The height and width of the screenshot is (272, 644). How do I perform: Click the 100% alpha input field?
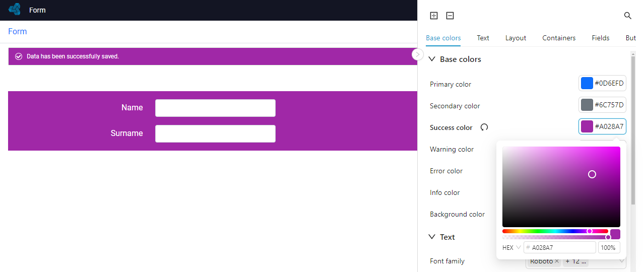click(x=609, y=248)
